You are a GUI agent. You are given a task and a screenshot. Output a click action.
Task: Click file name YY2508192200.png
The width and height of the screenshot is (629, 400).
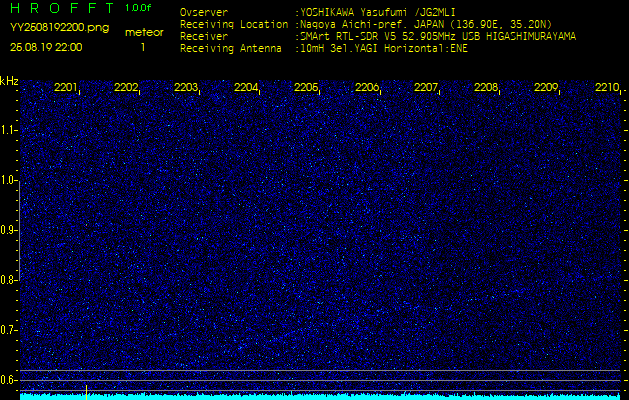59,28
